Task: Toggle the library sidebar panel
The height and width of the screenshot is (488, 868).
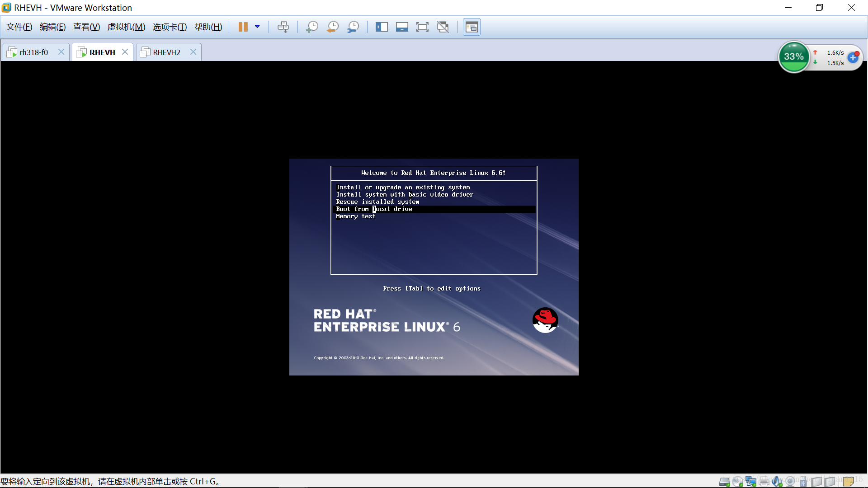Action: [382, 27]
